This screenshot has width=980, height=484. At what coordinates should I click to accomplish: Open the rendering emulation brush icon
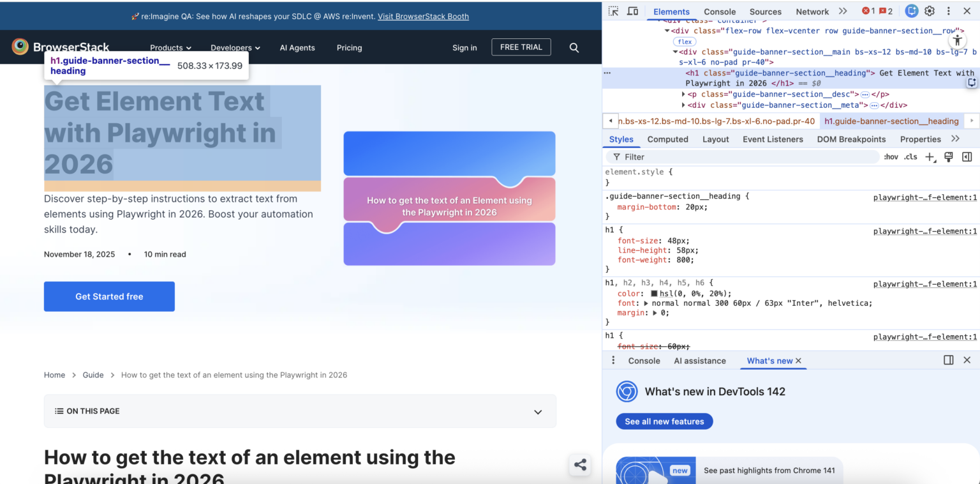(x=948, y=157)
